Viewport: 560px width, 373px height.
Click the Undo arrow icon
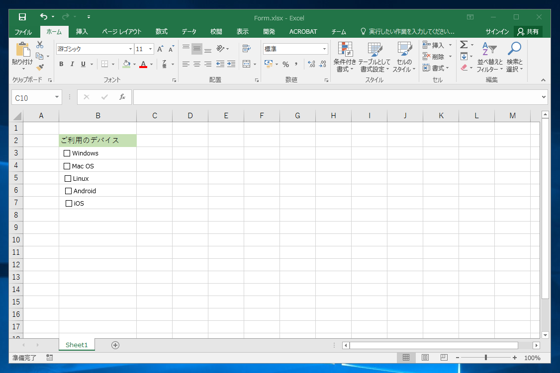pyautogui.click(x=44, y=16)
